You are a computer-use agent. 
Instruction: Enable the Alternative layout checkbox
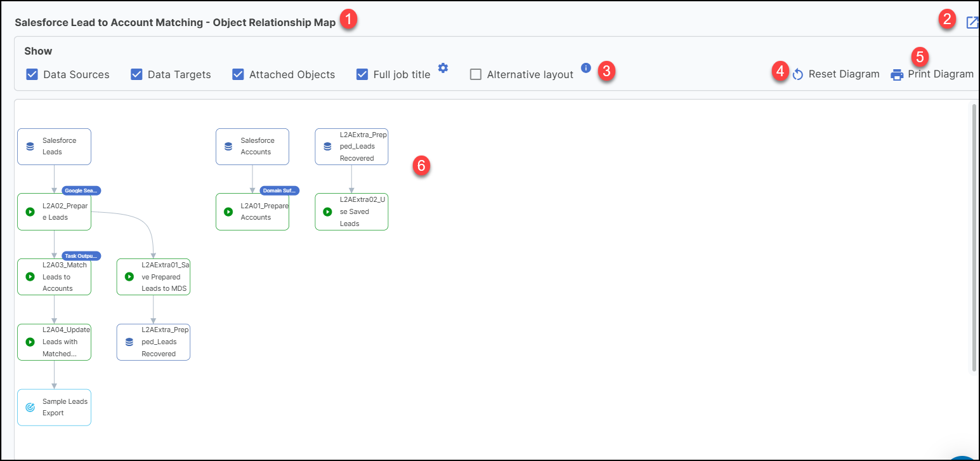pos(476,74)
